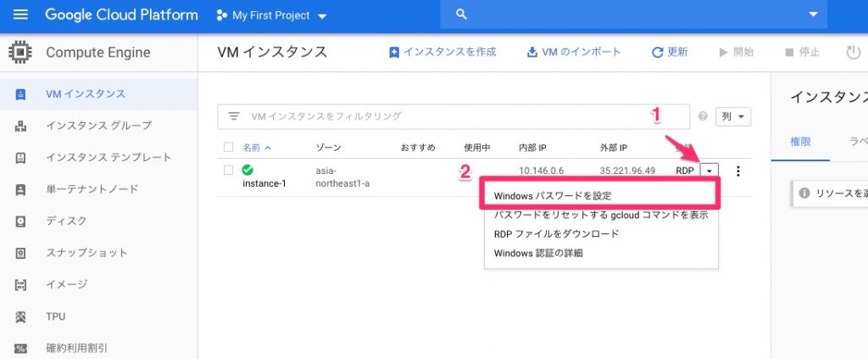This screenshot has height=359, width=868.
Task: Open the three-dot menu for instance-1
Action: coord(738,171)
